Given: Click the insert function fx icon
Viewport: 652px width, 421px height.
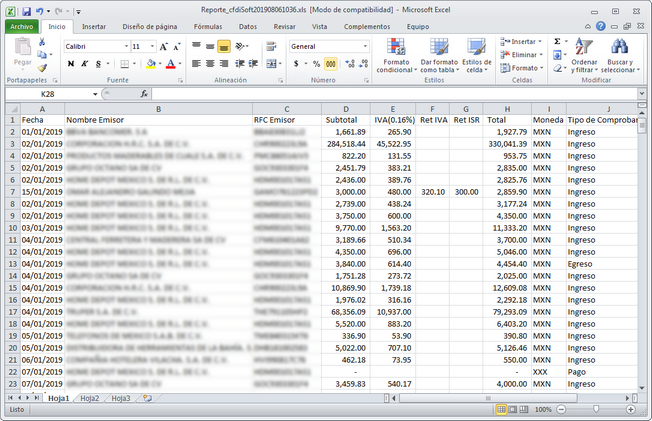Looking at the screenshot, I should 144,94.
